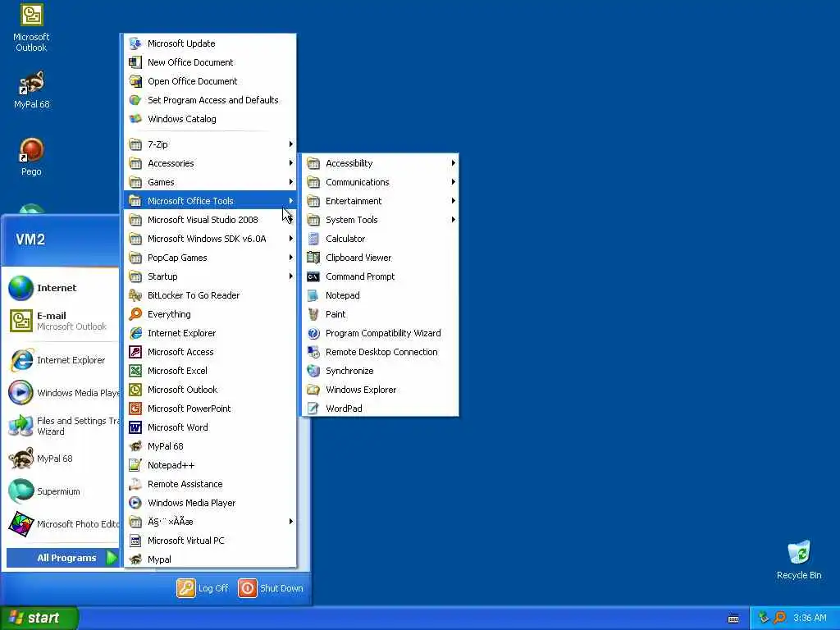
Task: Launch Windows Catalog
Action: tap(210, 119)
